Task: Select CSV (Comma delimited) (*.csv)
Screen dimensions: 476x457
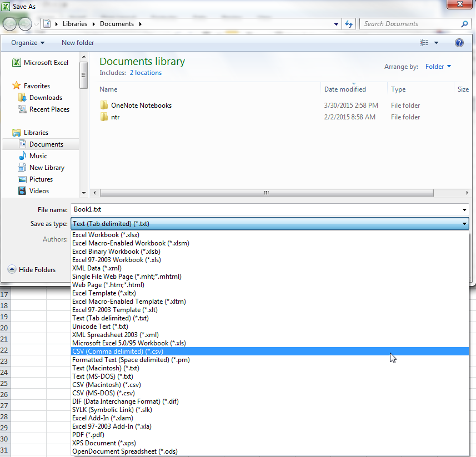Action: pos(270,351)
